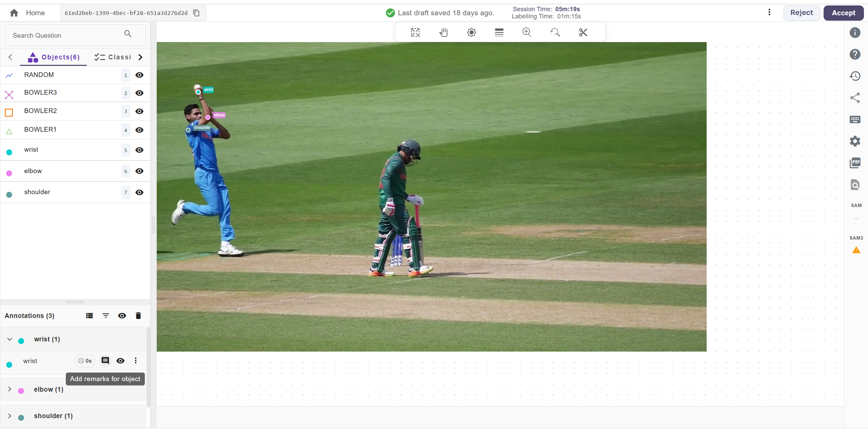Delete annotations with trash icon
The width and height of the screenshot is (868, 431).
tap(138, 316)
